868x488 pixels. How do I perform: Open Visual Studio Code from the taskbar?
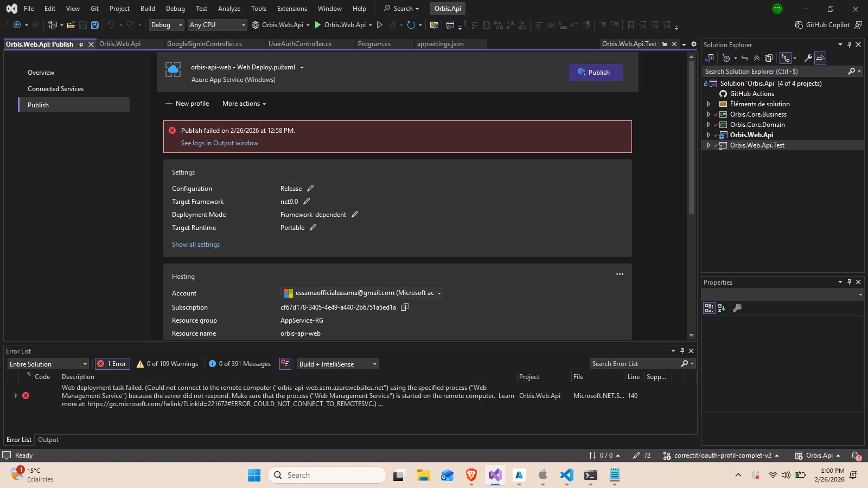tap(566, 475)
